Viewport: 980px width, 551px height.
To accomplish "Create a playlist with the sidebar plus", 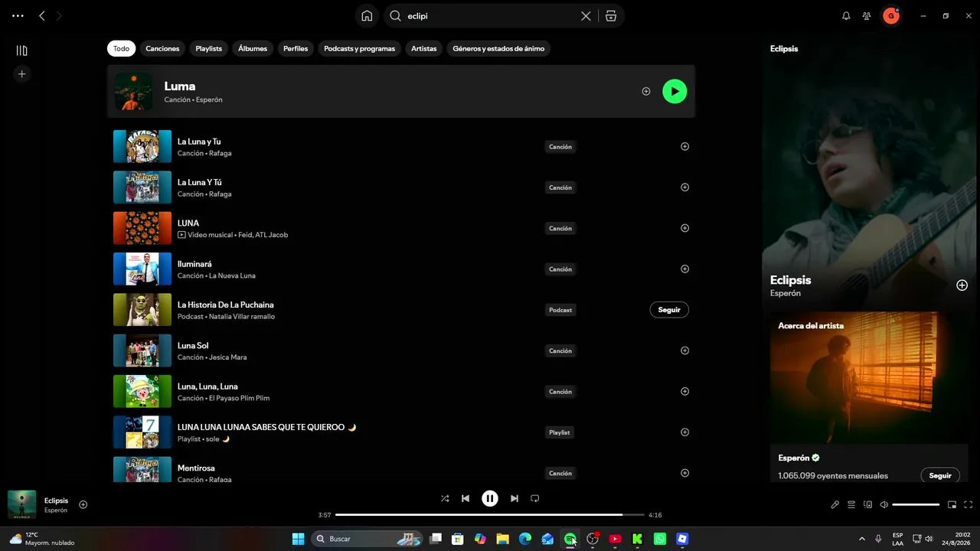I will click(x=21, y=74).
